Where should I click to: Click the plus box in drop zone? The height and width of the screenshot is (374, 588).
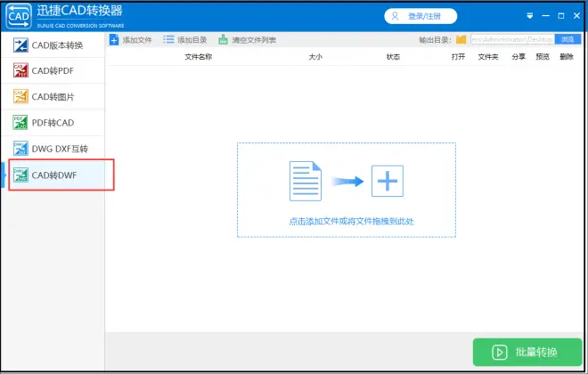pyautogui.click(x=388, y=181)
